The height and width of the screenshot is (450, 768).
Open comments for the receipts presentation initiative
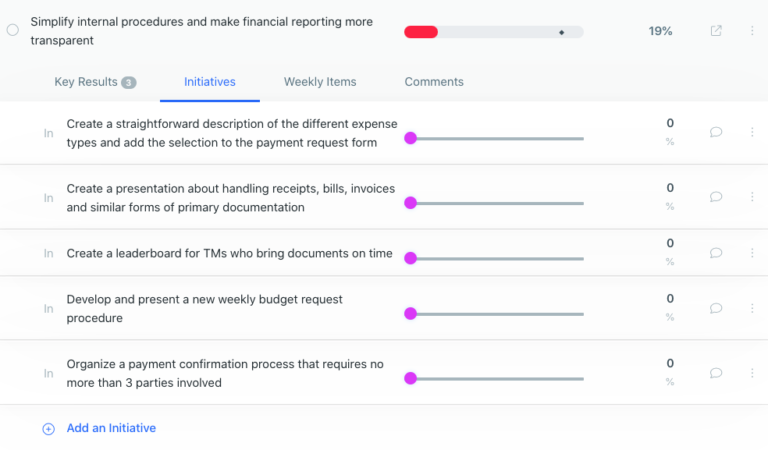point(716,197)
